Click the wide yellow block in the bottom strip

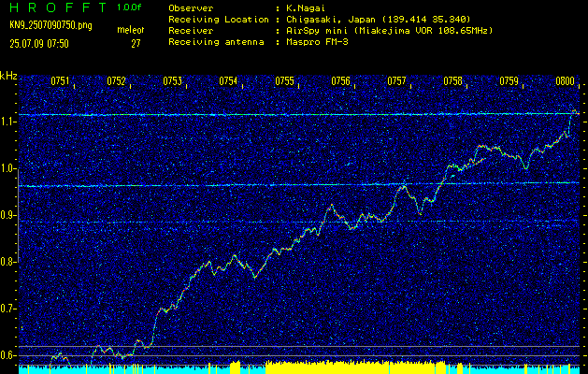click(355, 367)
